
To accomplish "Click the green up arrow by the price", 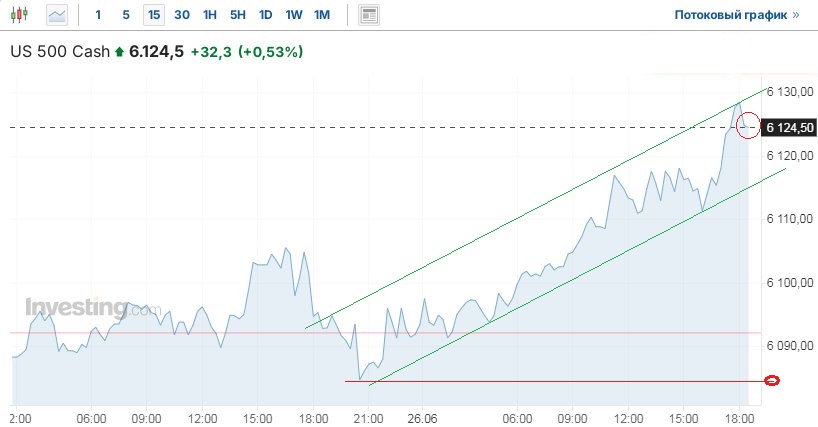I will click(x=120, y=52).
